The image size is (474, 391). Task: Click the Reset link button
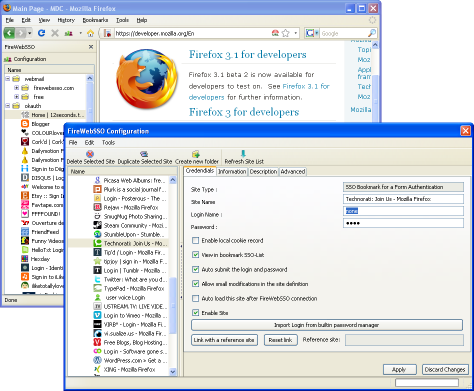(x=281, y=340)
